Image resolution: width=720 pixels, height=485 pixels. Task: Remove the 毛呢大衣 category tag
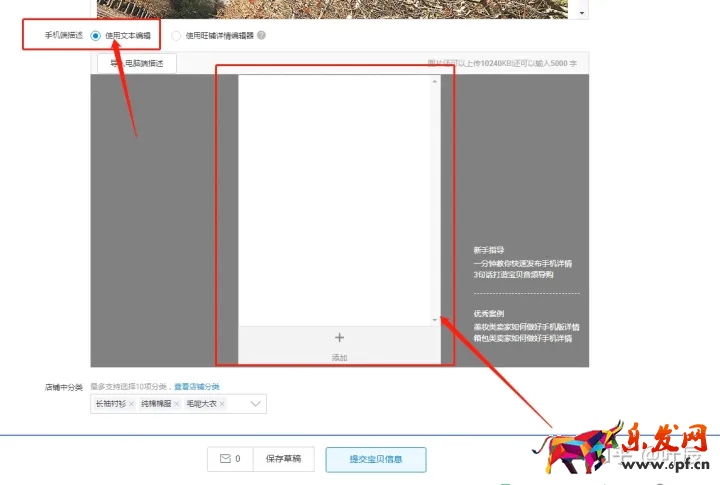pyautogui.click(x=221, y=404)
